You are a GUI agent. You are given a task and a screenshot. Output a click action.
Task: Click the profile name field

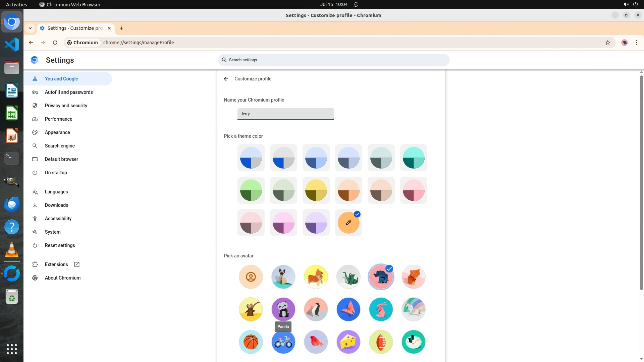pyautogui.click(x=285, y=114)
